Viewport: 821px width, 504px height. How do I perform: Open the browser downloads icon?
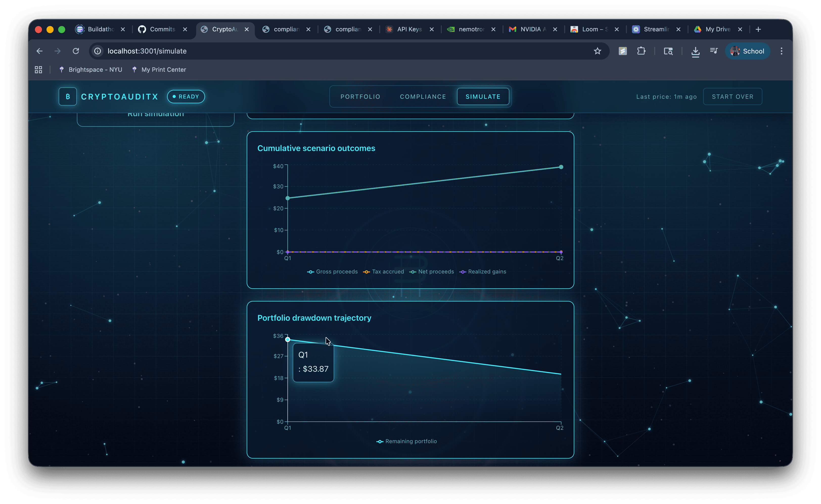click(695, 51)
